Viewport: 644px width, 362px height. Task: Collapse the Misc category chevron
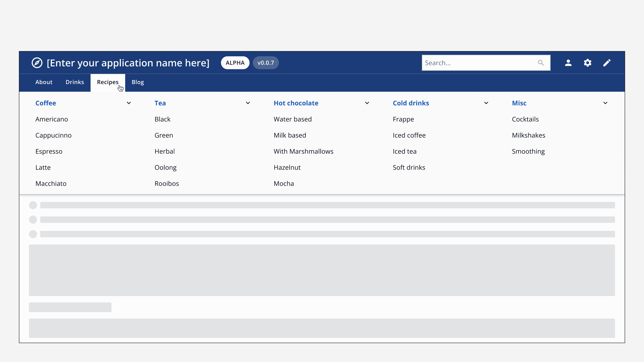click(605, 103)
